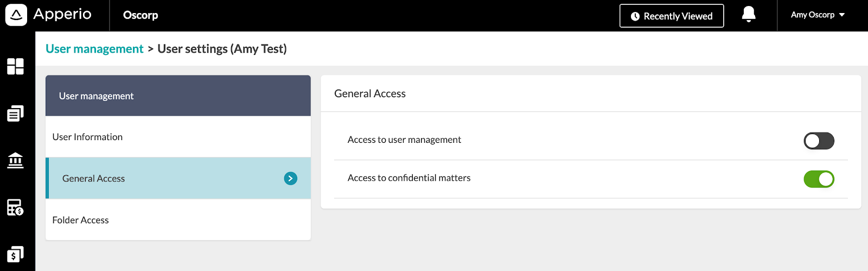Open the dollar invoices icon in sidebar

coord(15,254)
